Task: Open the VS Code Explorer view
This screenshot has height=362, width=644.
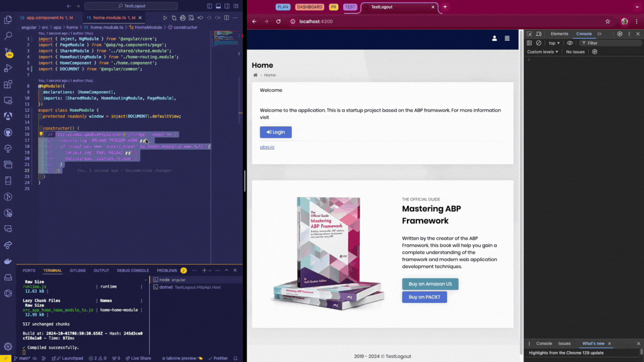Action: click(8, 20)
